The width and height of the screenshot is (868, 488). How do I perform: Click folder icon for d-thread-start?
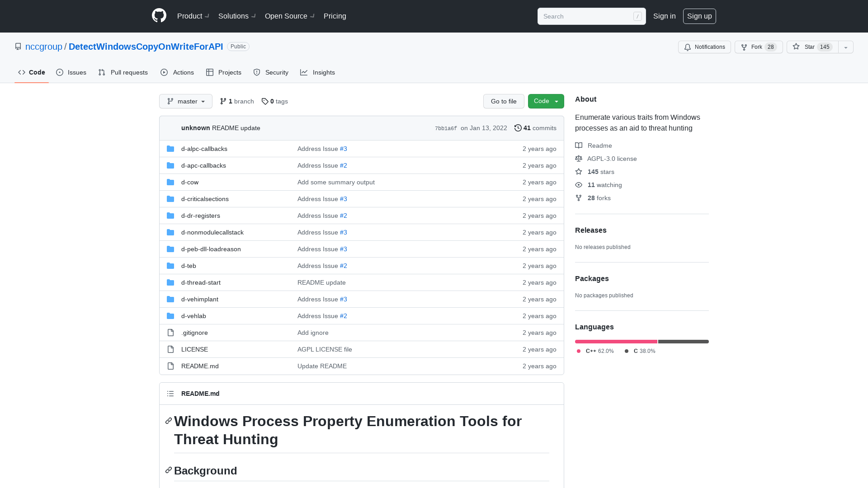pos(170,282)
